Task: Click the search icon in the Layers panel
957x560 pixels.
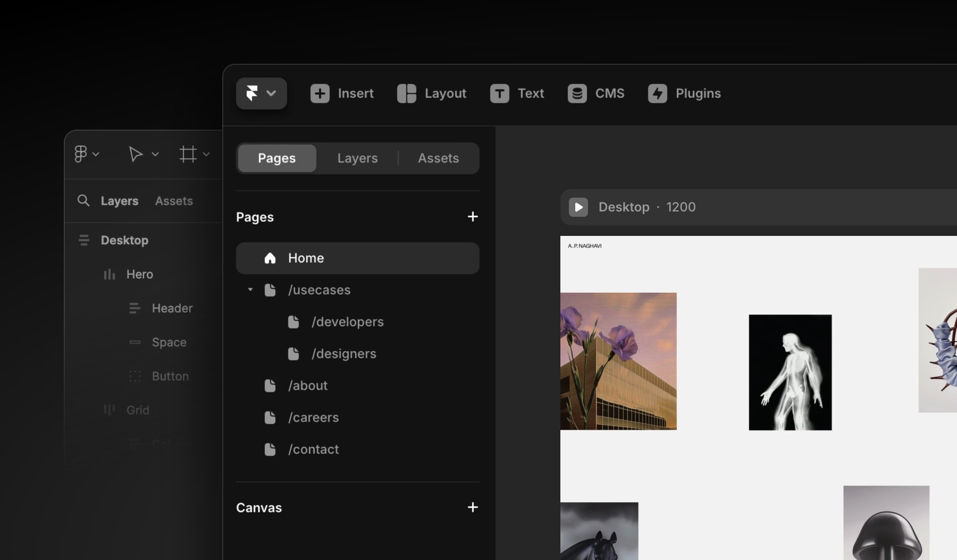Action: pos(84,200)
